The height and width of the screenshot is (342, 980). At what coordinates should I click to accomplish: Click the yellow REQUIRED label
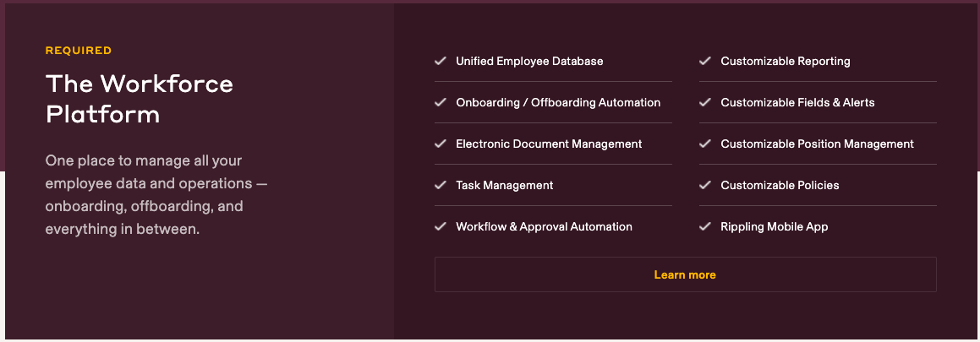click(x=79, y=51)
